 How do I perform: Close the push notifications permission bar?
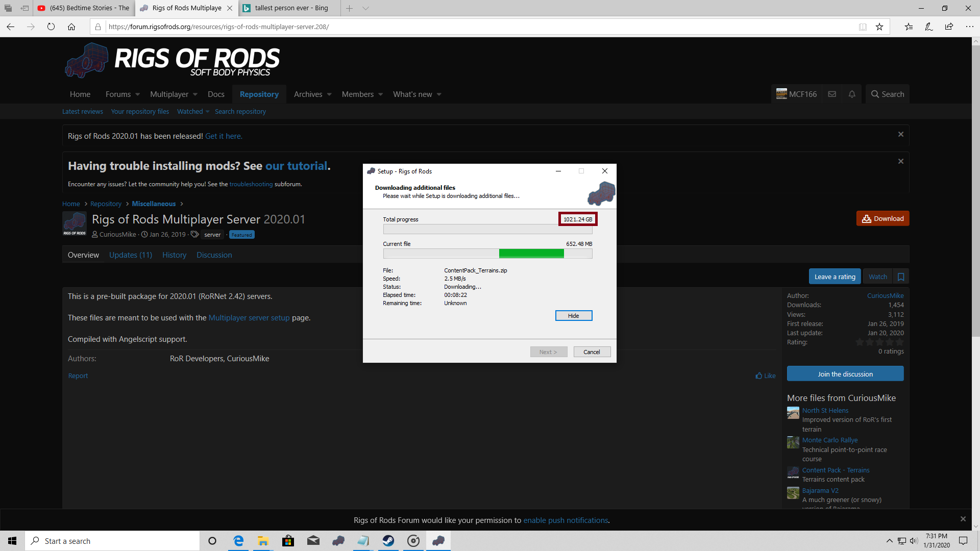(x=963, y=519)
